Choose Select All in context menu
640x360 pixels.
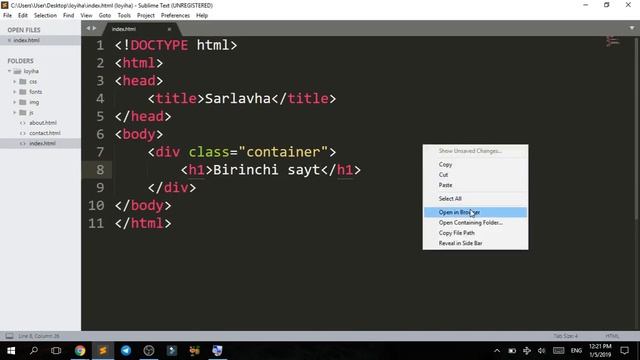click(x=475, y=198)
